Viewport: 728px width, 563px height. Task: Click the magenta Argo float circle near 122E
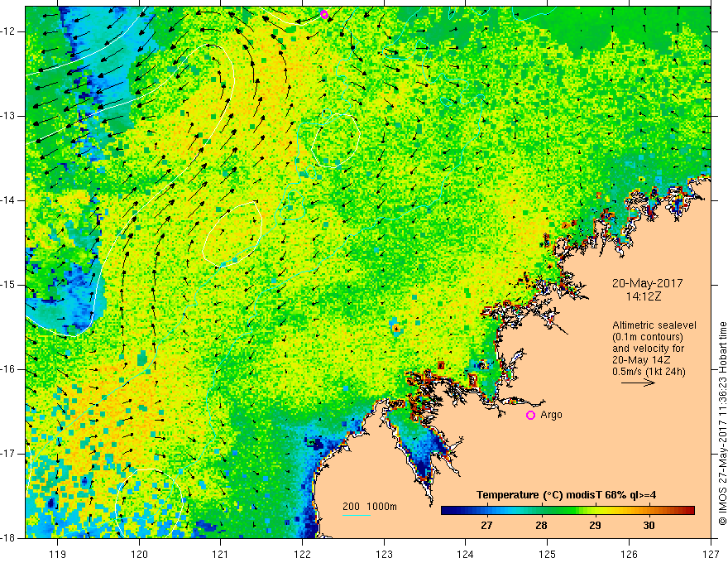pyautogui.click(x=324, y=14)
